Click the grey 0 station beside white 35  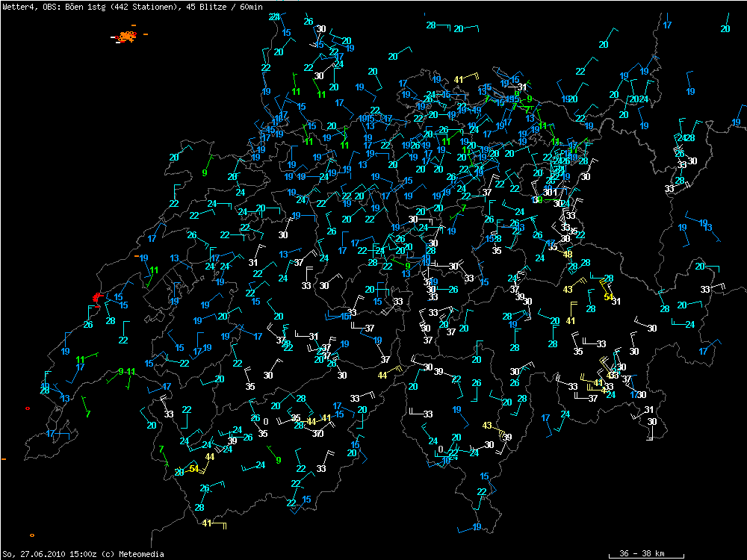coord(266,422)
